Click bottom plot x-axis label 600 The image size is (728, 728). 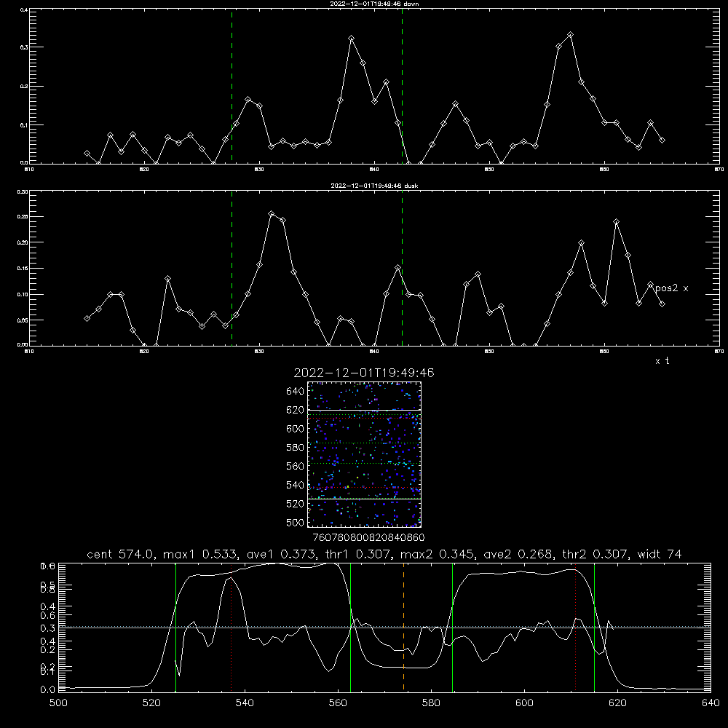coord(525,703)
